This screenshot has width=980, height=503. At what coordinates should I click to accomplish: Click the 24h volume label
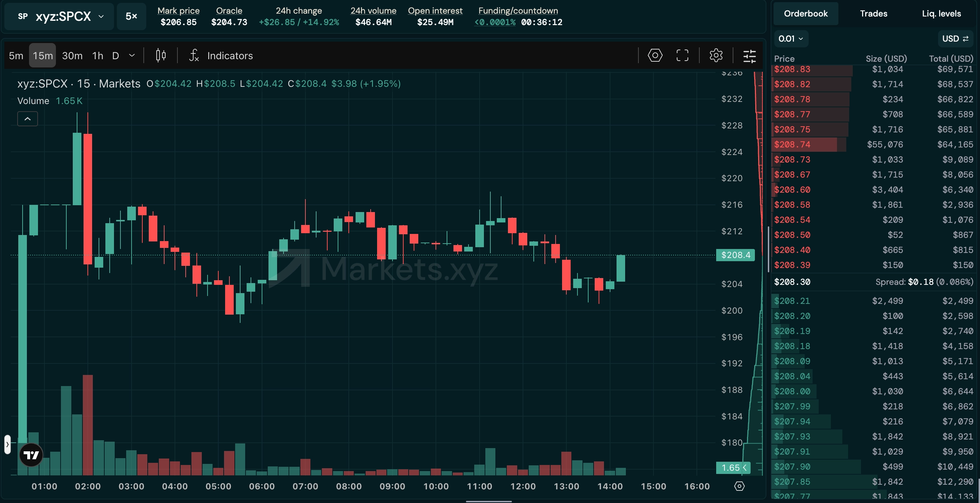point(373,11)
